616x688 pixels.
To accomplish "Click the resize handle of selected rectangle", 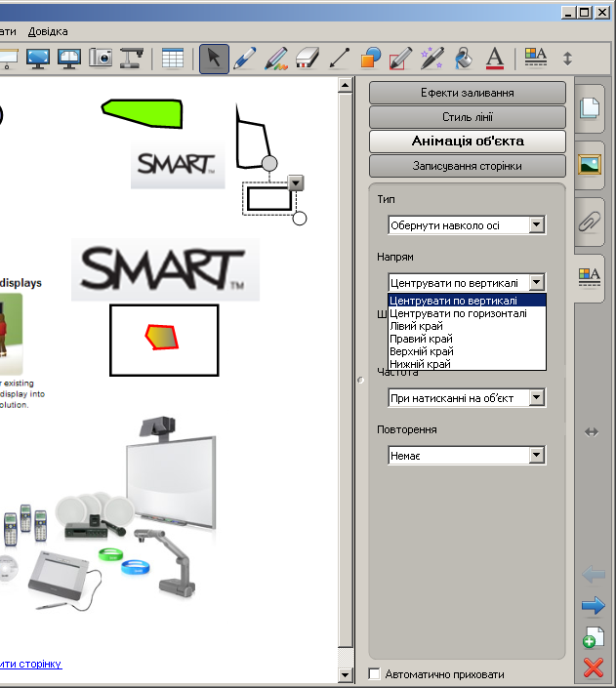I will [300, 218].
